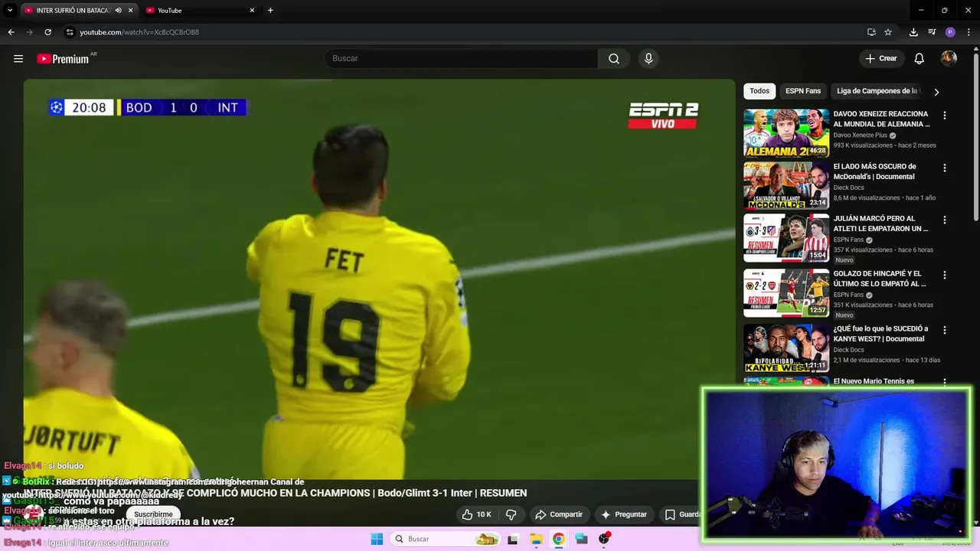980x551 pixels.
Task: Open the tab search dropdown arrow
Action: [10, 11]
